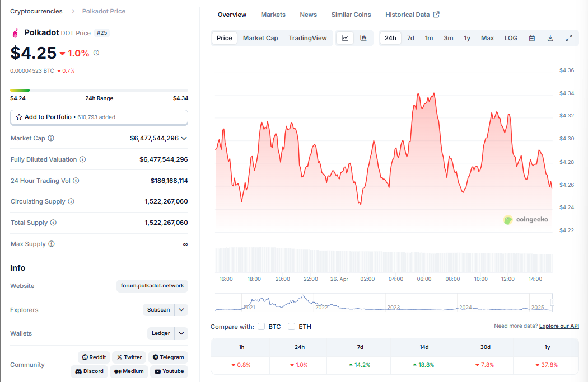Click the Explore our API link
This screenshot has height=382, width=588.
[559, 326]
